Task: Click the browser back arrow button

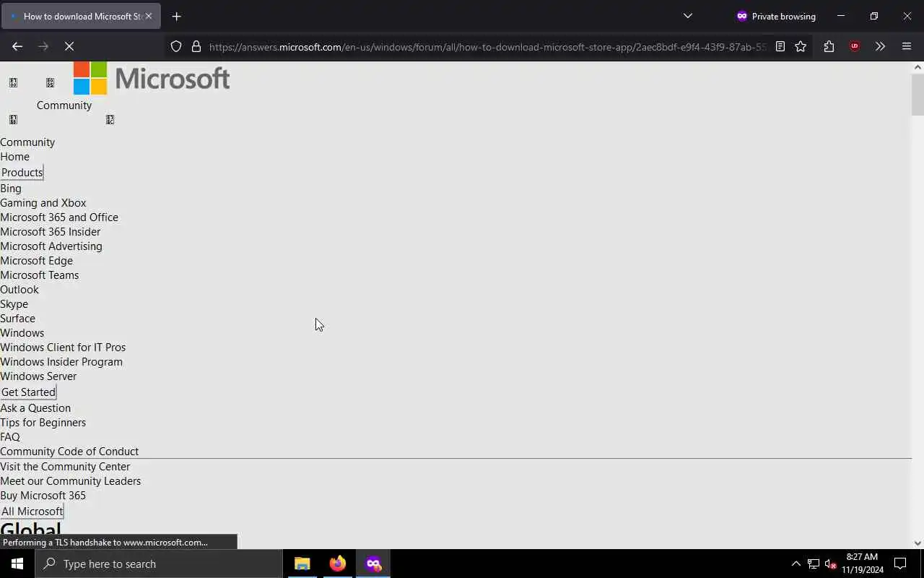Action: click(x=17, y=46)
